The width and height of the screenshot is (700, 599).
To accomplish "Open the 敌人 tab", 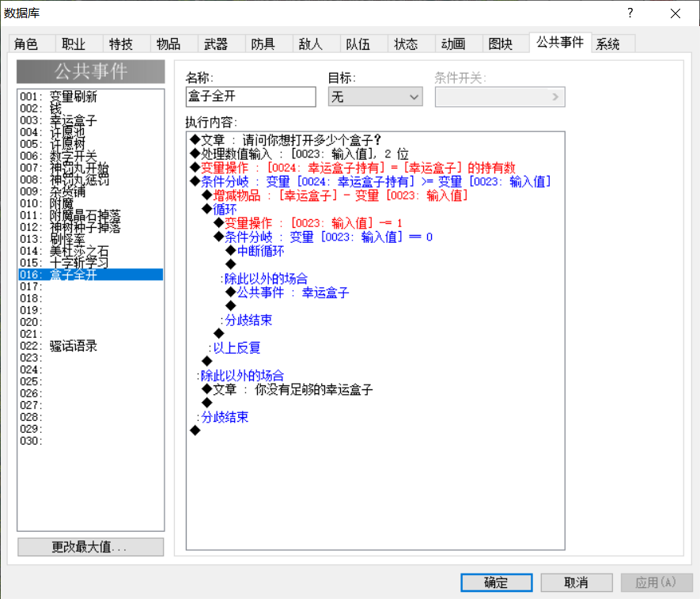I will click(x=316, y=44).
